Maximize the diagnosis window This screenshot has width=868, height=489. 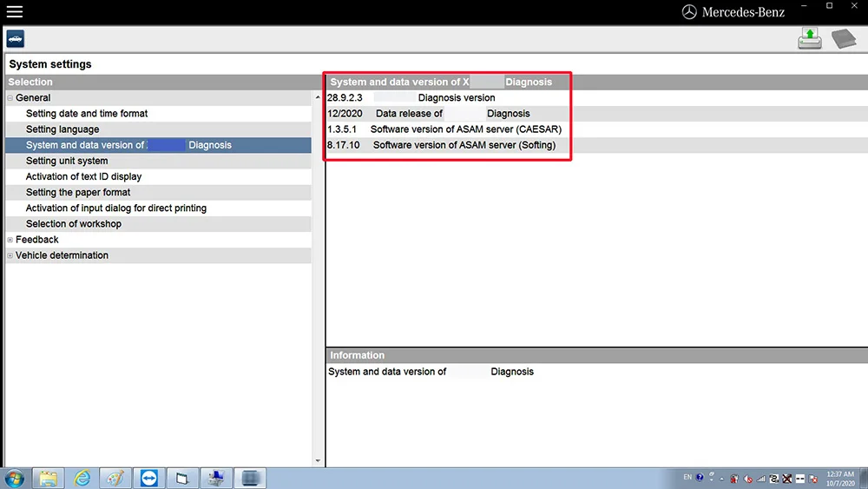point(829,5)
